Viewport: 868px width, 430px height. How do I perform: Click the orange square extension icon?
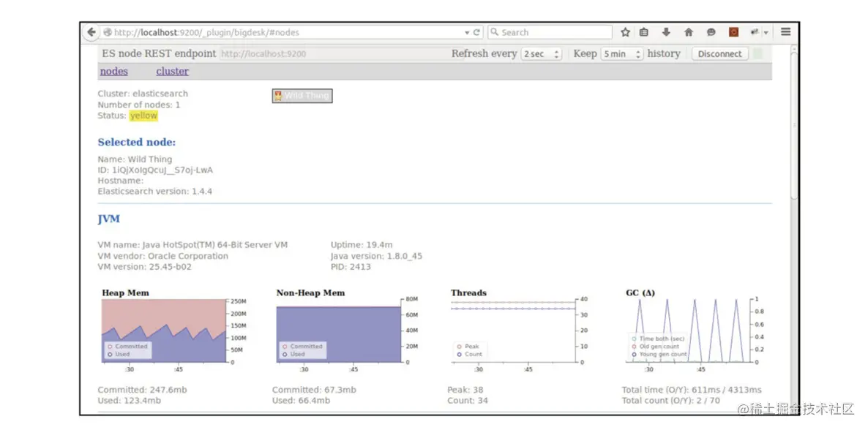click(x=733, y=33)
